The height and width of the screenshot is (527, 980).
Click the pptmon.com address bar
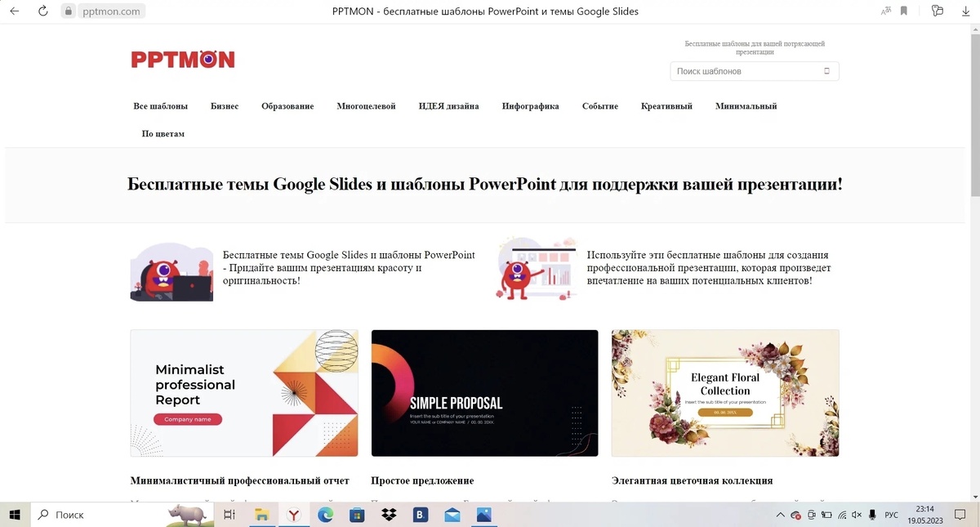click(111, 11)
